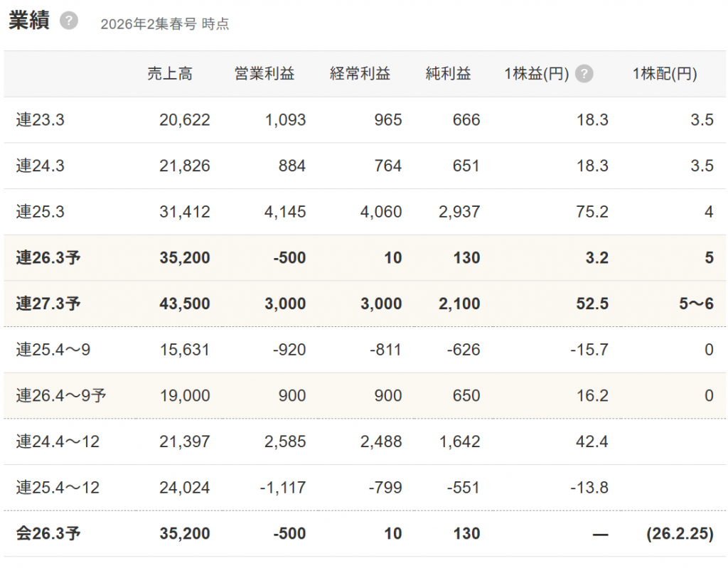Select the 売上高 column header

[x=170, y=74]
